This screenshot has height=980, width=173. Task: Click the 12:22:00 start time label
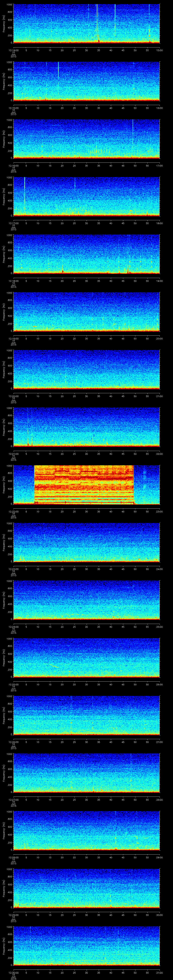click(x=13, y=511)
